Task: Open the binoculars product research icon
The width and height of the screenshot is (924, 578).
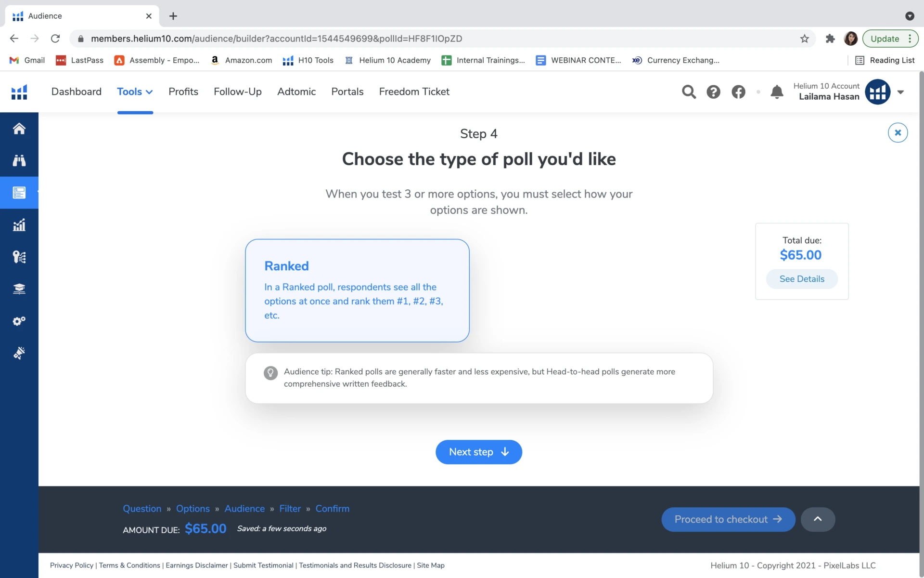Action: pyautogui.click(x=19, y=160)
